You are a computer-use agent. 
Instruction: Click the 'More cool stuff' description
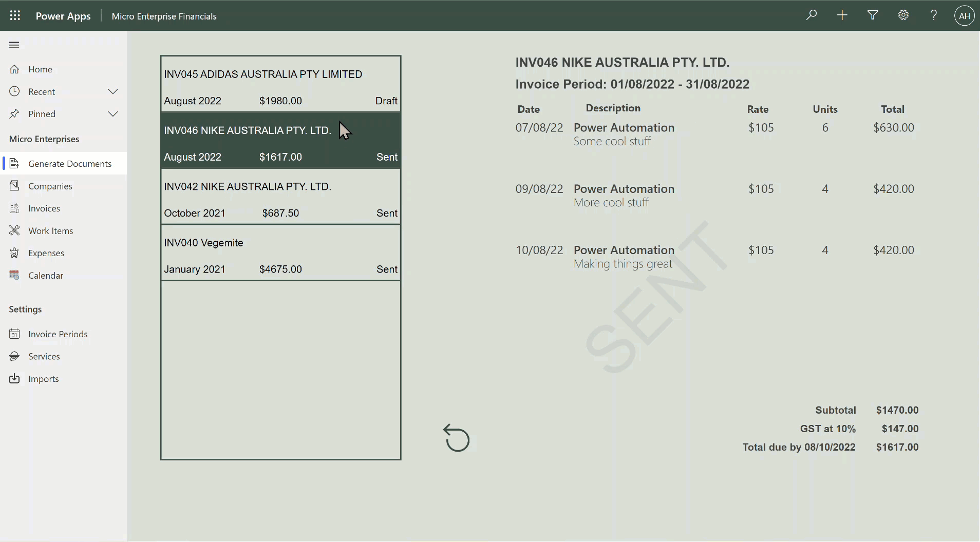pos(611,202)
